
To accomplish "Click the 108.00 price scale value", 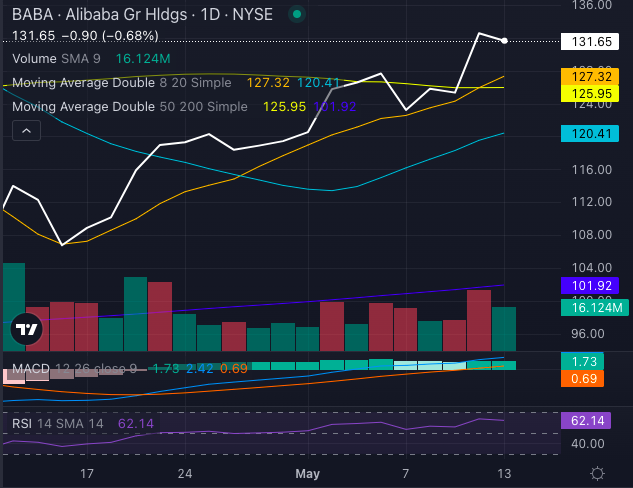I will (x=592, y=235).
